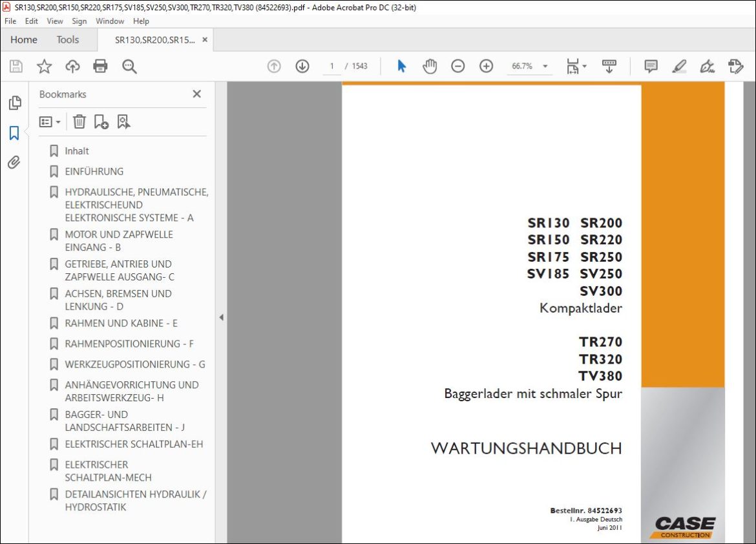756x544 pixels.
Task: Open the File menu
Action: pyautogui.click(x=10, y=21)
